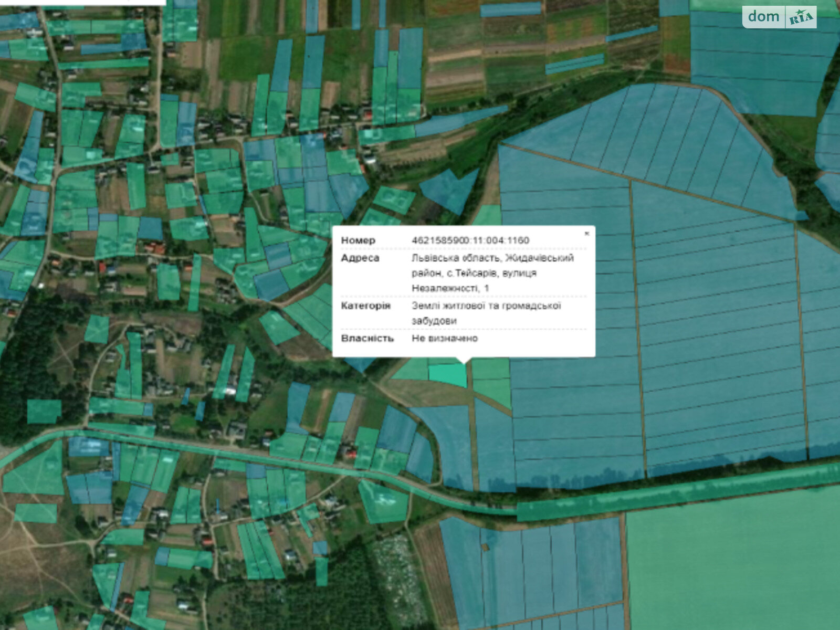Click the 'Не визначено' ownership value

pos(445,338)
